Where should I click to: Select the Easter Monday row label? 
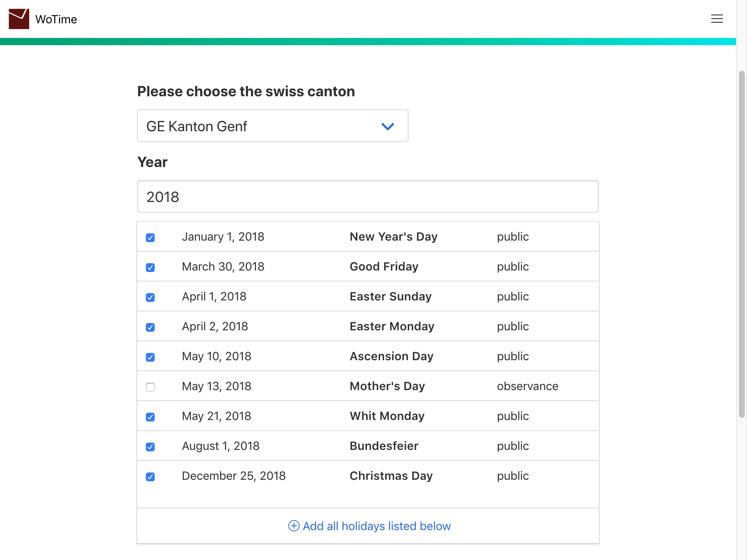tap(392, 326)
